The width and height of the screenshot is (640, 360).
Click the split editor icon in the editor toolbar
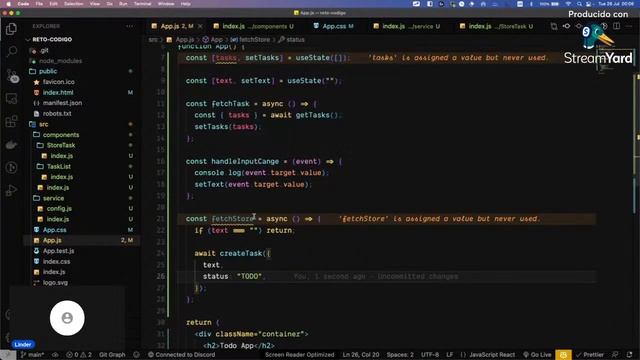tap(616, 26)
